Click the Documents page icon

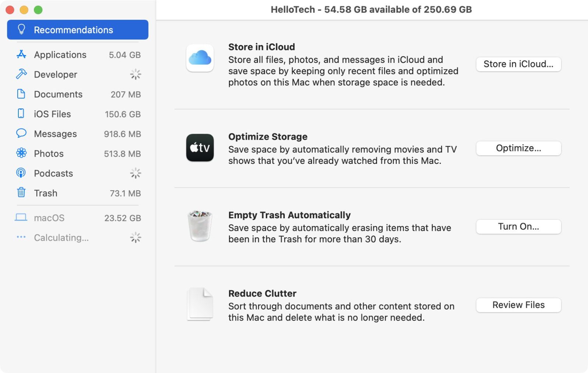[x=21, y=94]
